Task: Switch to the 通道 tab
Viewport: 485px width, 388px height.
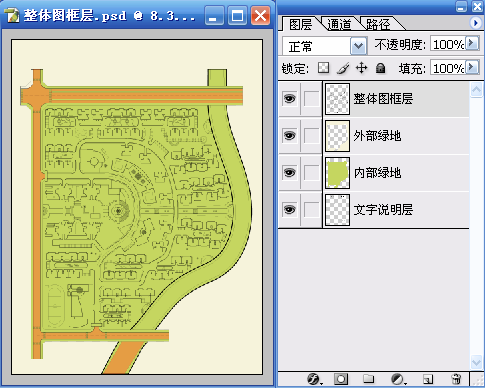Action: coord(339,24)
